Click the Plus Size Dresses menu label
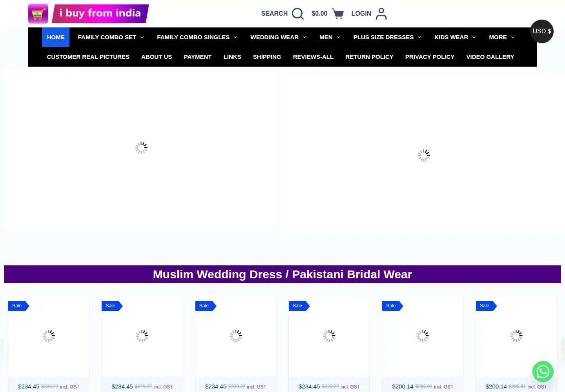Image resolution: width=565 pixels, height=392 pixels. [x=383, y=37]
